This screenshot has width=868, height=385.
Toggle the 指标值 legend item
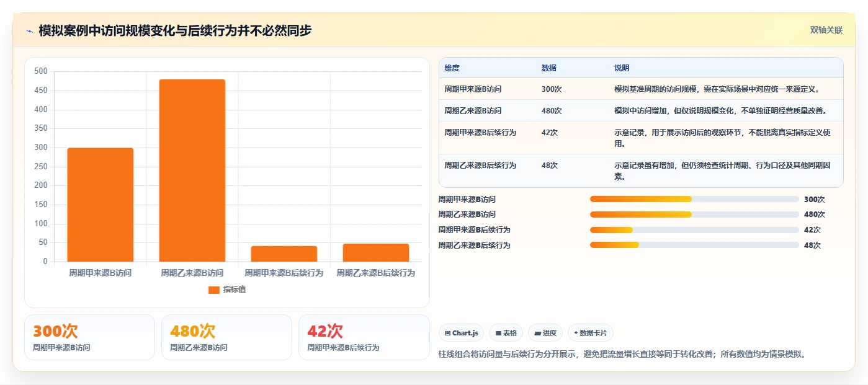pos(227,290)
